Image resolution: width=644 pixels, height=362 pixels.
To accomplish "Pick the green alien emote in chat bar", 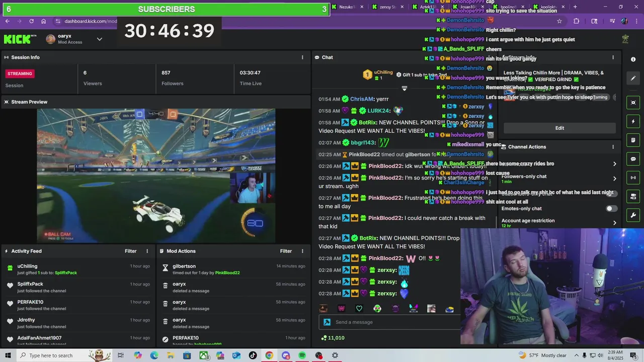I will pyautogui.click(x=377, y=309).
